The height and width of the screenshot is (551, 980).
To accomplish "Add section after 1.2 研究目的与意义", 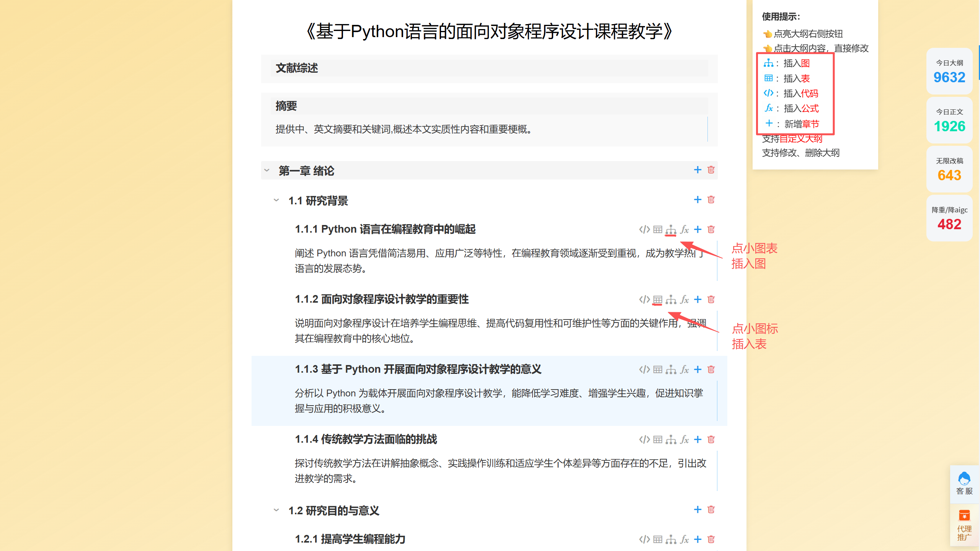I will click(697, 510).
